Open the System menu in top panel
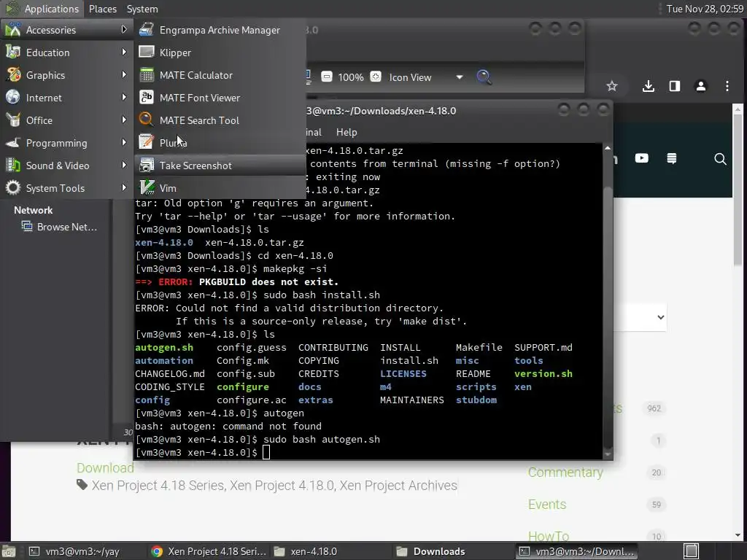 pos(142,9)
